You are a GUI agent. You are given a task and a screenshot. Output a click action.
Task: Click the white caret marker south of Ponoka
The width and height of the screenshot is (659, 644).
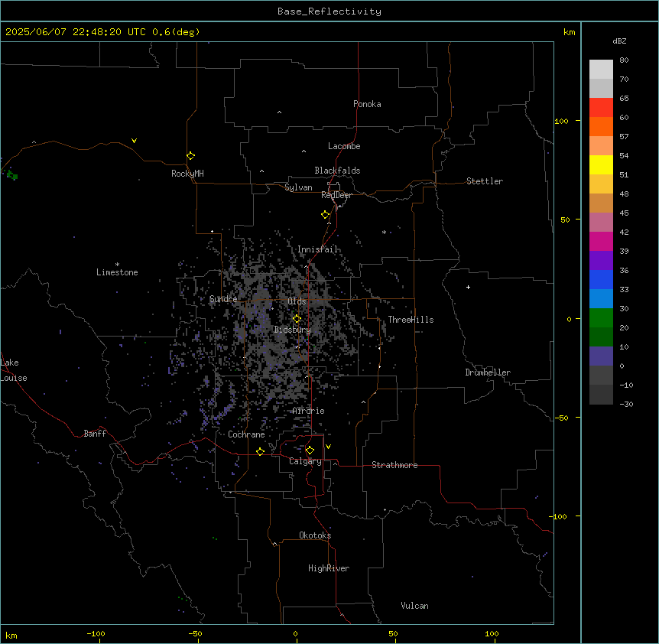[x=279, y=112]
